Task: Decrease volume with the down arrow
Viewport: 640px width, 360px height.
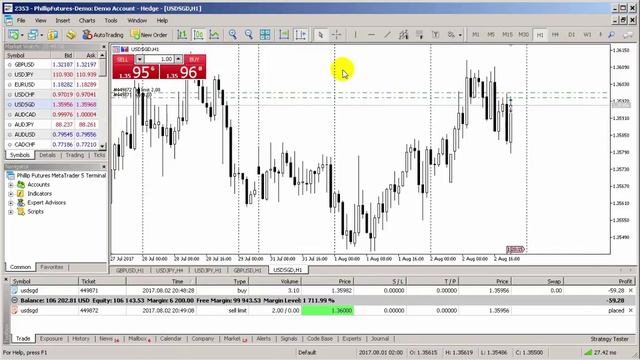Action: (x=139, y=60)
